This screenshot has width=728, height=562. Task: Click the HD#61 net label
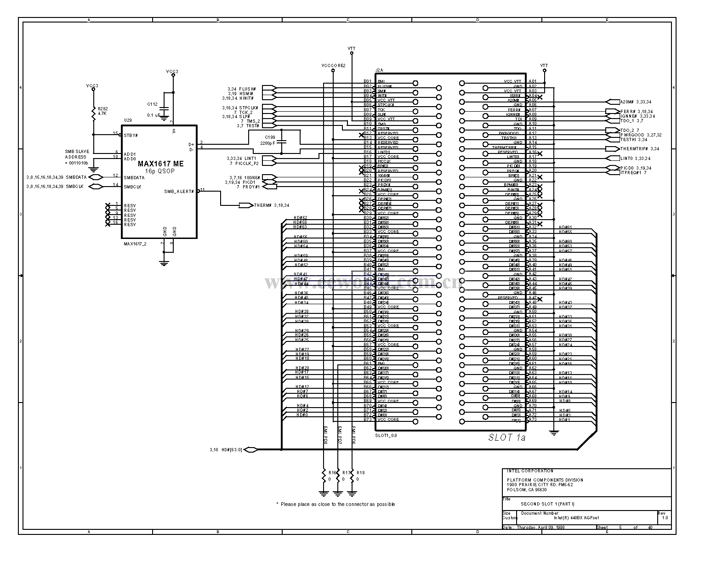coord(565,227)
